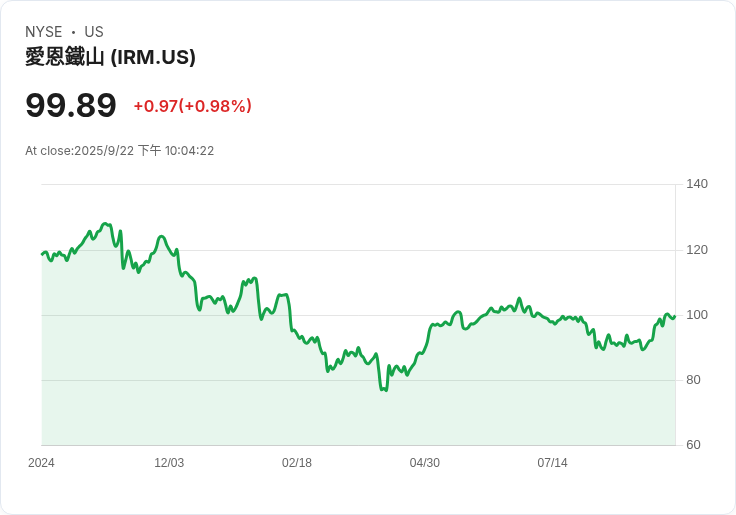This screenshot has width=736, height=515.
Task: Click the chart's lowest point near 77
Action: pos(385,390)
